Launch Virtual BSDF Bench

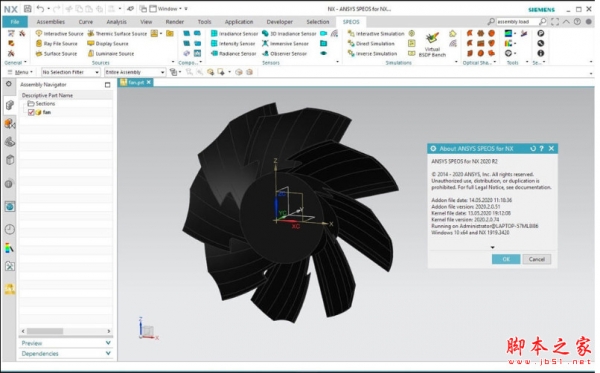click(x=432, y=44)
